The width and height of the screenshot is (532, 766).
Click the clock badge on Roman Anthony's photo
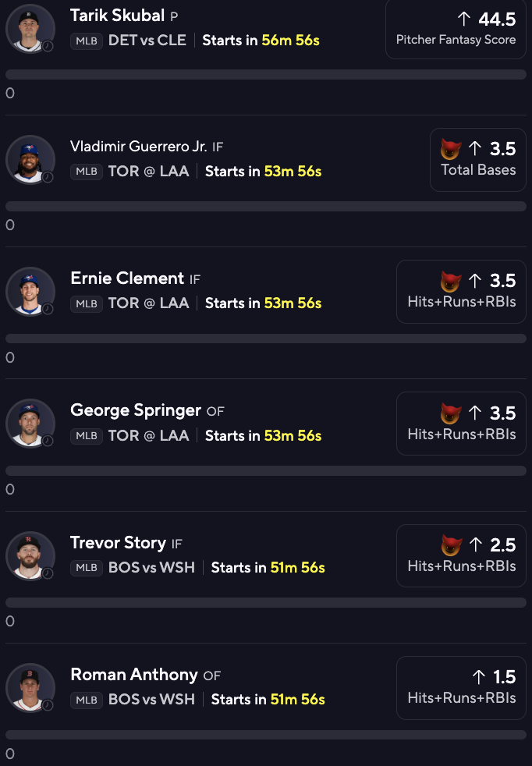48,705
